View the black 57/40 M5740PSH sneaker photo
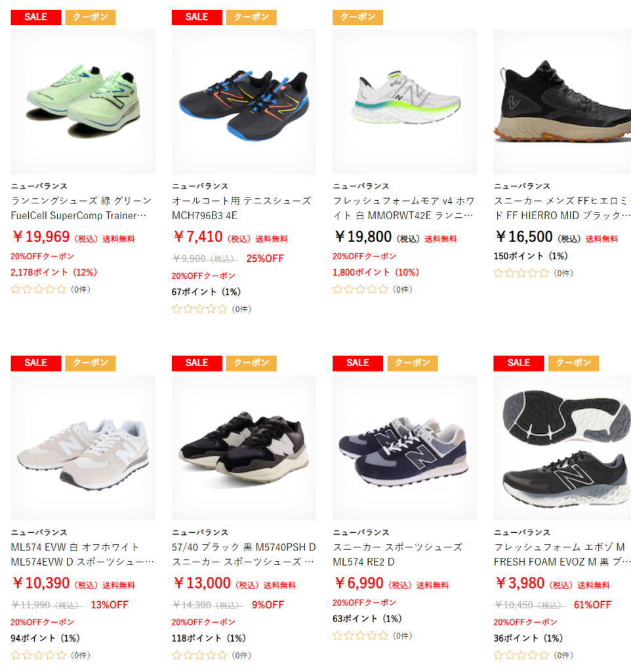 point(244,448)
